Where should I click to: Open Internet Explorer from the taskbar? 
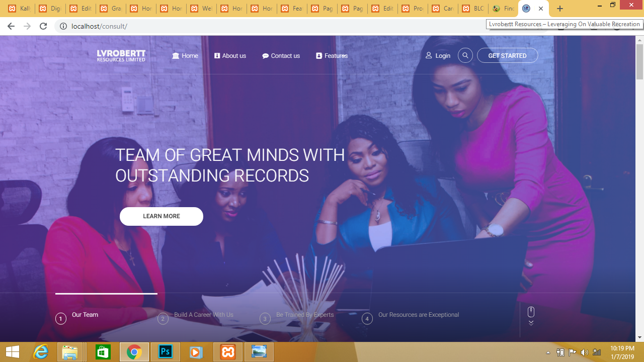[x=41, y=352]
